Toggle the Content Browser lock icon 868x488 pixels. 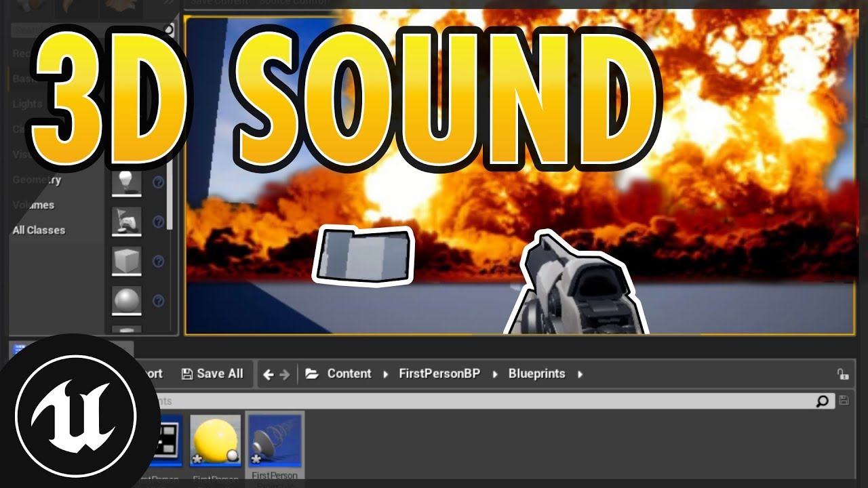pyautogui.click(x=842, y=374)
